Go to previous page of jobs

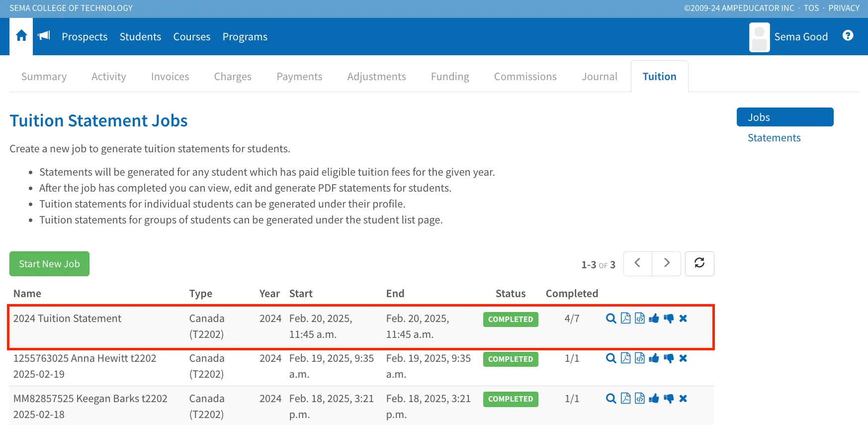coord(637,263)
